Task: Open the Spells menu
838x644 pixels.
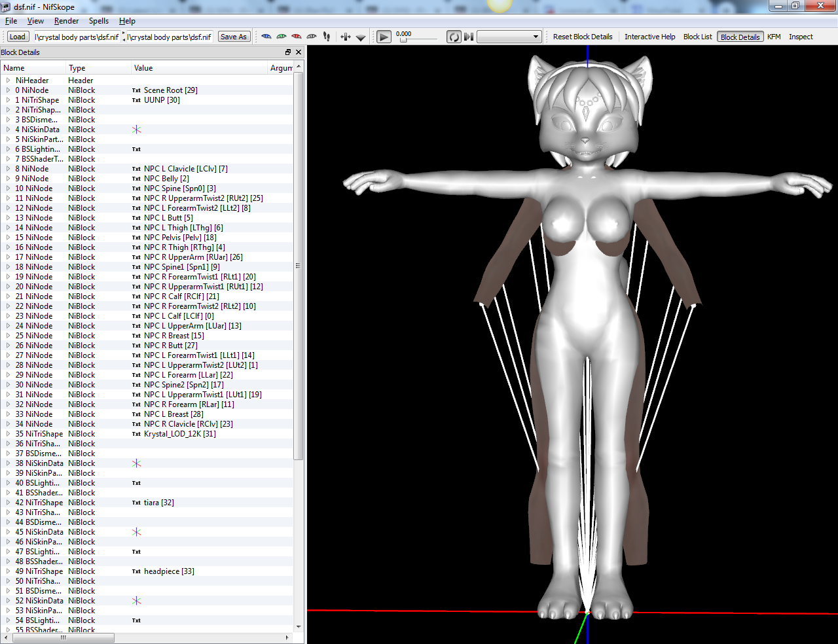Action: tap(99, 21)
